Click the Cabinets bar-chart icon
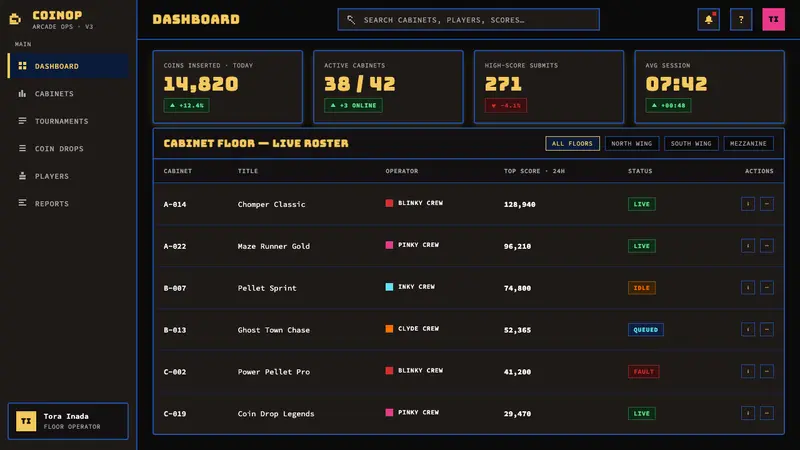This screenshot has width=800, height=450. tap(22, 93)
